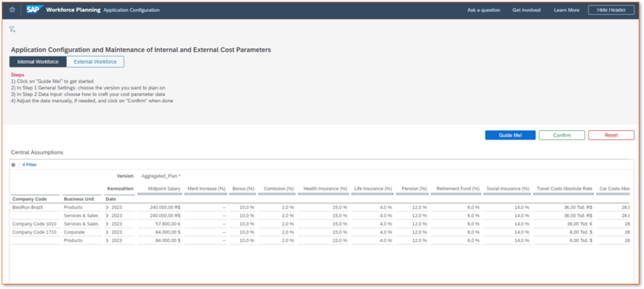Viewport: 644px width, 289px height.
Task: Click the Confirm button
Action: tap(562, 135)
